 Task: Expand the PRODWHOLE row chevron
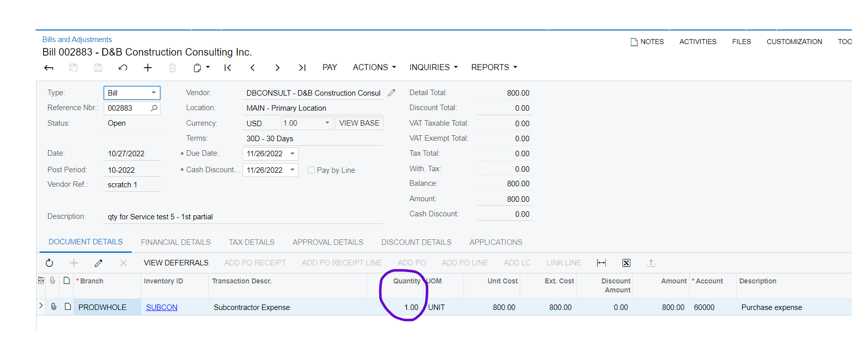[41, 305]
